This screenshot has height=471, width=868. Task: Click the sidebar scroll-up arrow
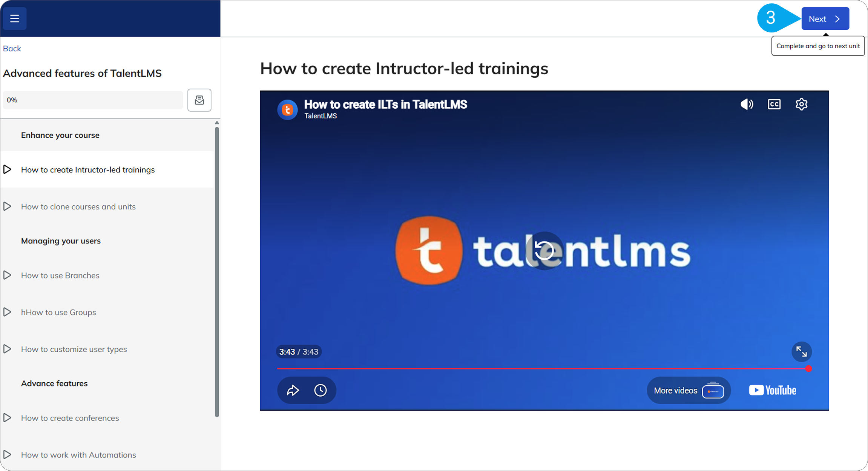point(217,123)
